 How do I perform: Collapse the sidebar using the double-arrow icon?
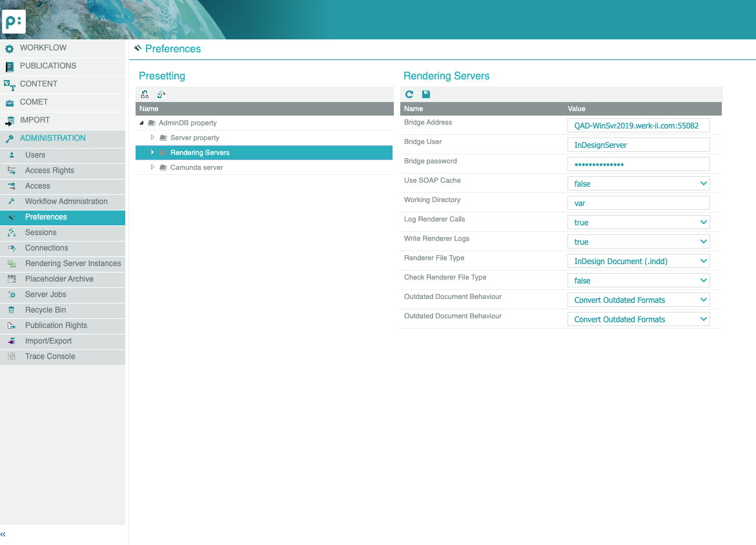point(3,535)
